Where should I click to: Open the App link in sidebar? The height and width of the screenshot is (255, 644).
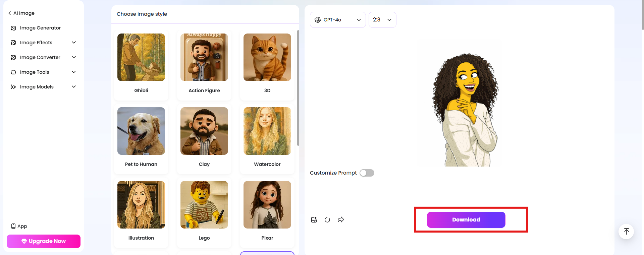point(19,226)
